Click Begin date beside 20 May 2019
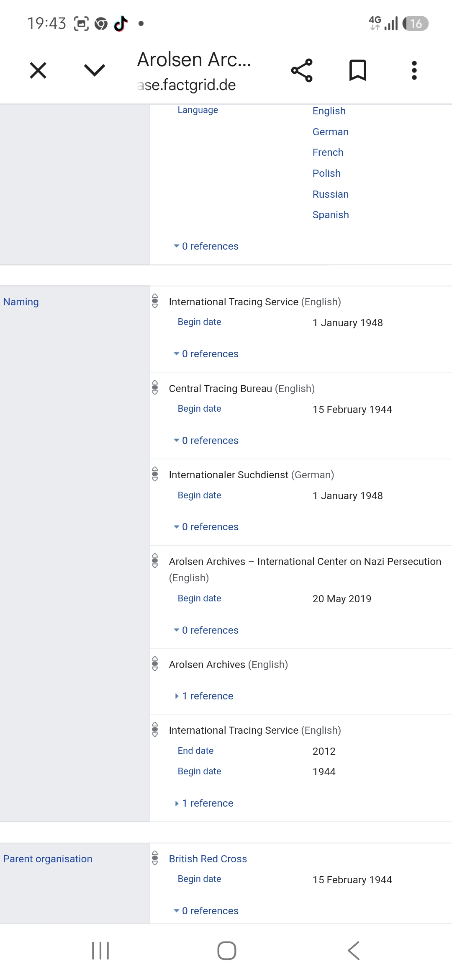This screenshot has height=980, width=452. (200, 598)
